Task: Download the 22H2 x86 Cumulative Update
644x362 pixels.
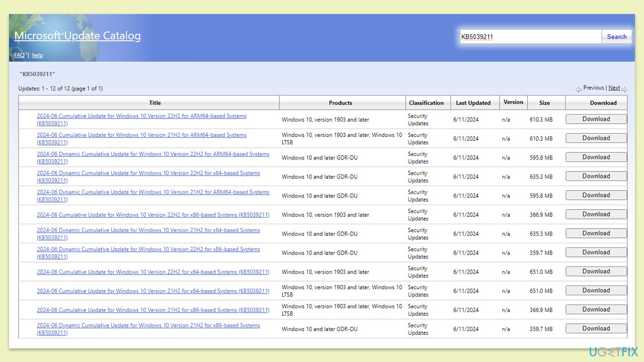Action: (596, 214)
